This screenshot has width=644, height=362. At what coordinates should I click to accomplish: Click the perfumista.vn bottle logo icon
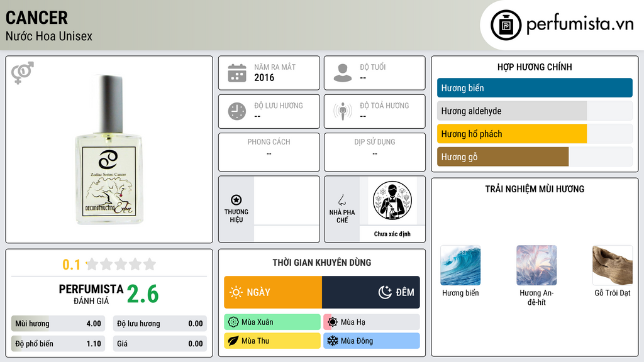(x=506, y=25)
